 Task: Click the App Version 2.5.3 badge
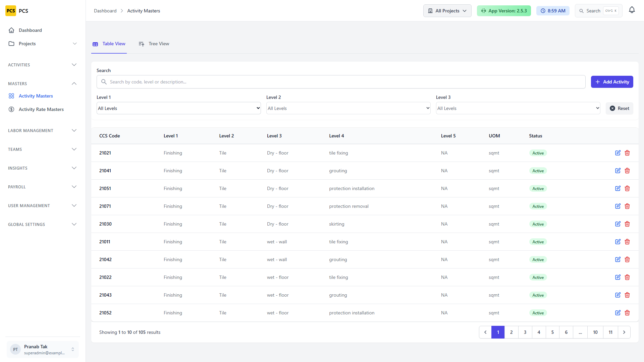504,11
